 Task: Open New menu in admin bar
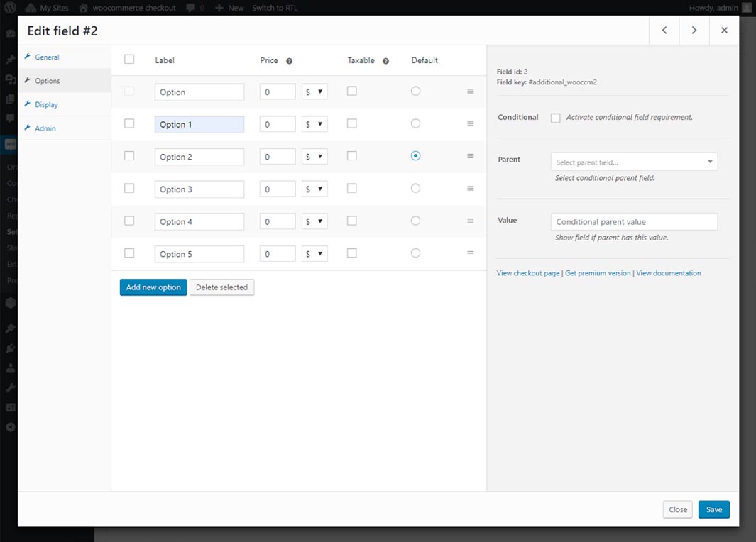pos(229,8)
